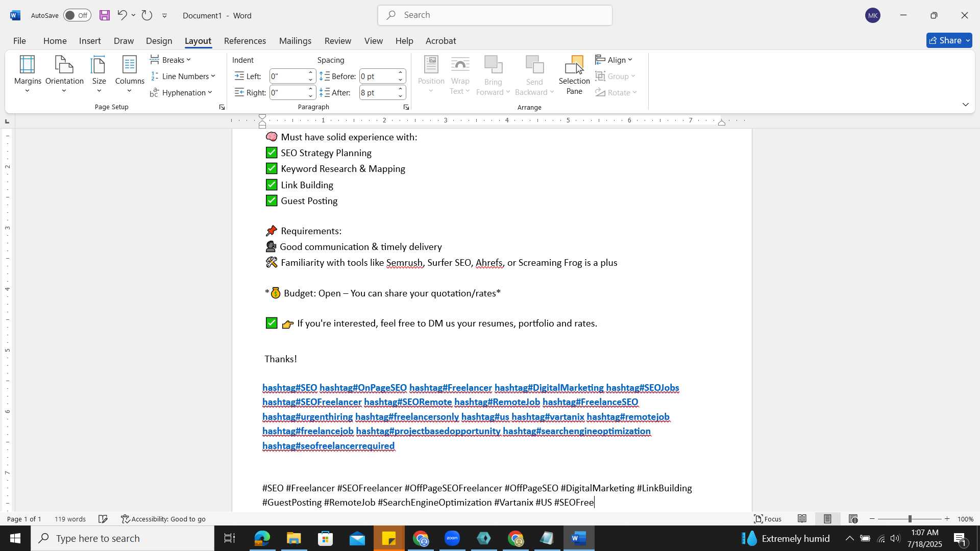The height and width of the screenshot is (551, 980).
Task: Click the Search box in title bar
Action: coord(495,15)
